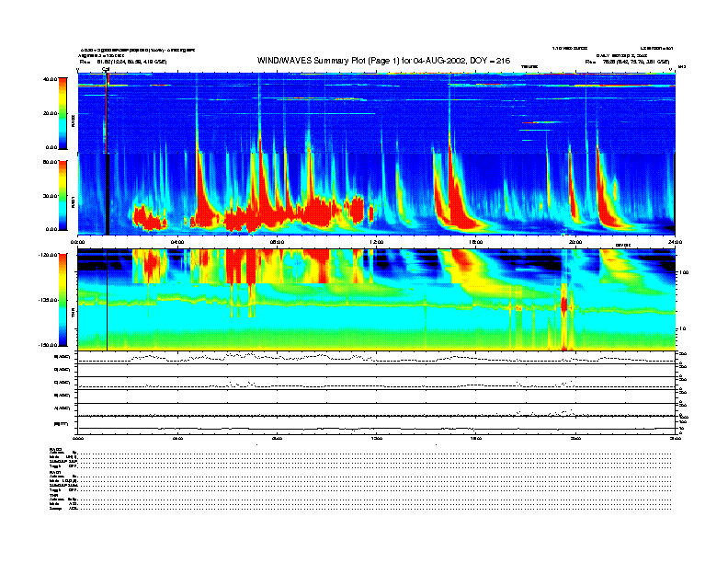Image resolution: width=728 pixels, height=563 pixels.
Task: Click 08:00 tick label under RAD1 spectrogram
Action: click(x=278, y=242)
